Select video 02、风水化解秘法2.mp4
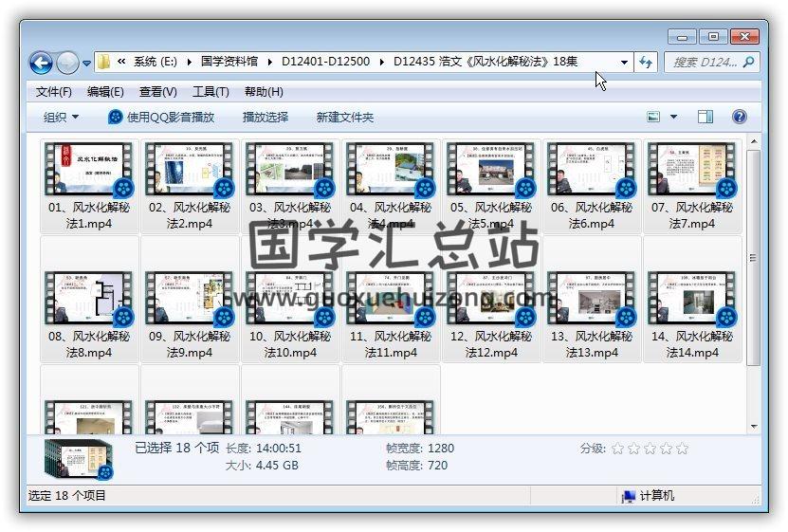Viewport: 788px width, 532px height. (190, 187)
